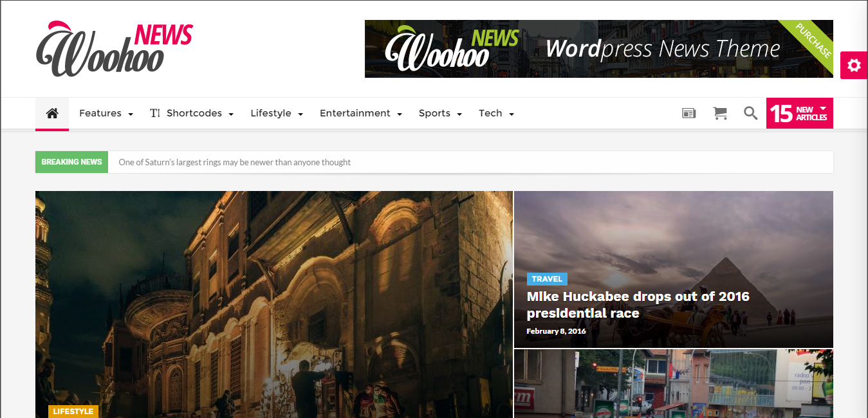The image size is (868, 418).
Task: Select the Lifestyle menu item
Action: pyautogui.click(x=271, y=113)
